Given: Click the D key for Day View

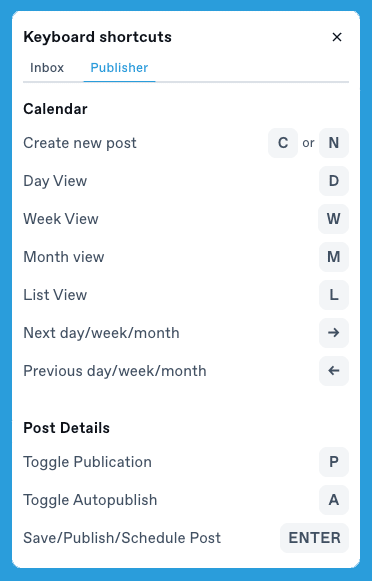Looking at the screenshot, I should [x=334, y=181].
